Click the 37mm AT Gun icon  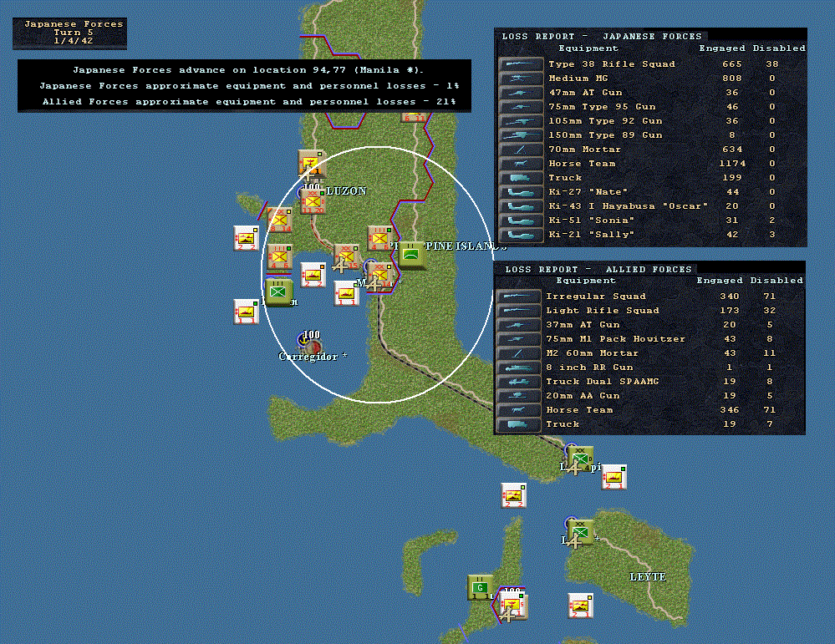click(519, 325)
